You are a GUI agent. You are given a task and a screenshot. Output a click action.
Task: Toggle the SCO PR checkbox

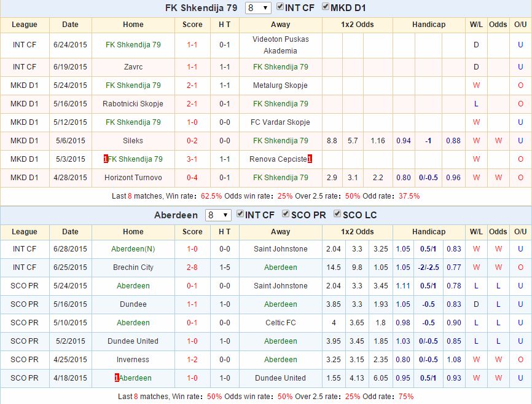coord(286,214)
